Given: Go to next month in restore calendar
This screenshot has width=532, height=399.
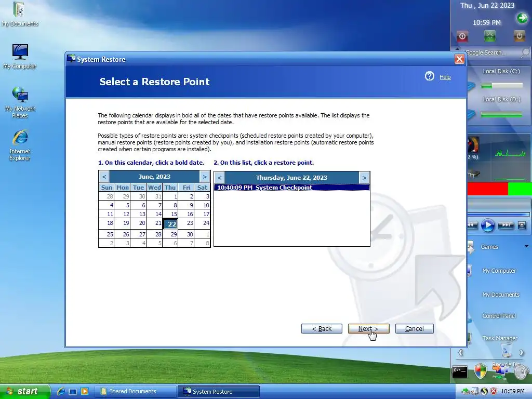Looking at the screenshot, I should (x=205, y=177).
